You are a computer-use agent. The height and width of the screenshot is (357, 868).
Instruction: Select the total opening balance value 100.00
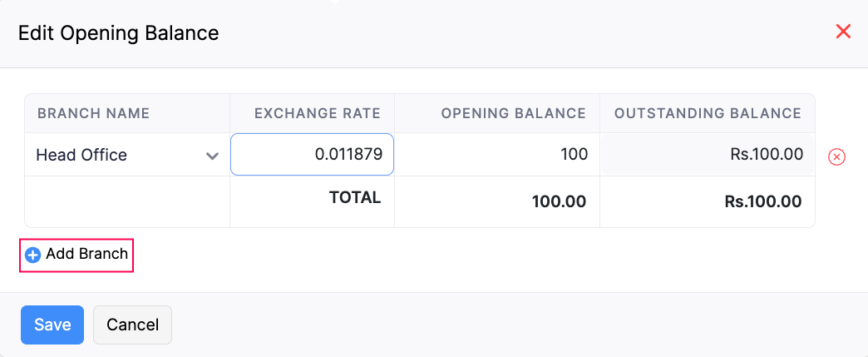[x=558, y=201]
